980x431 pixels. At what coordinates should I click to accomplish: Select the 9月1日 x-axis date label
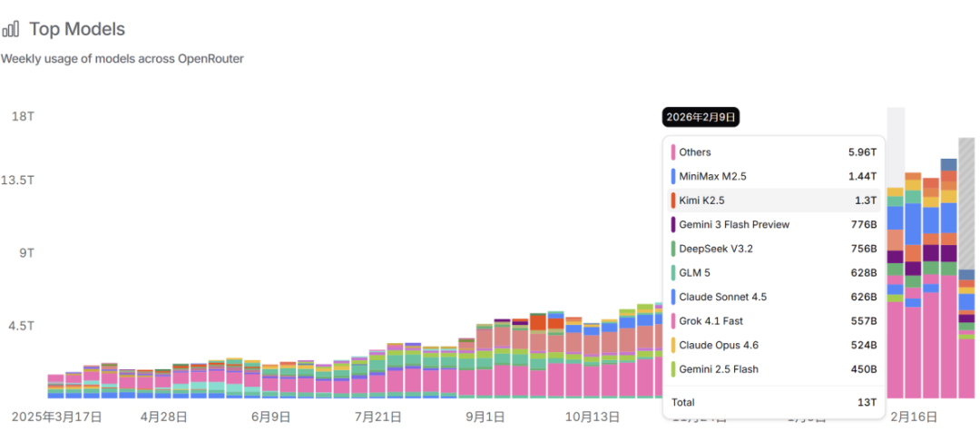(486, 416)
